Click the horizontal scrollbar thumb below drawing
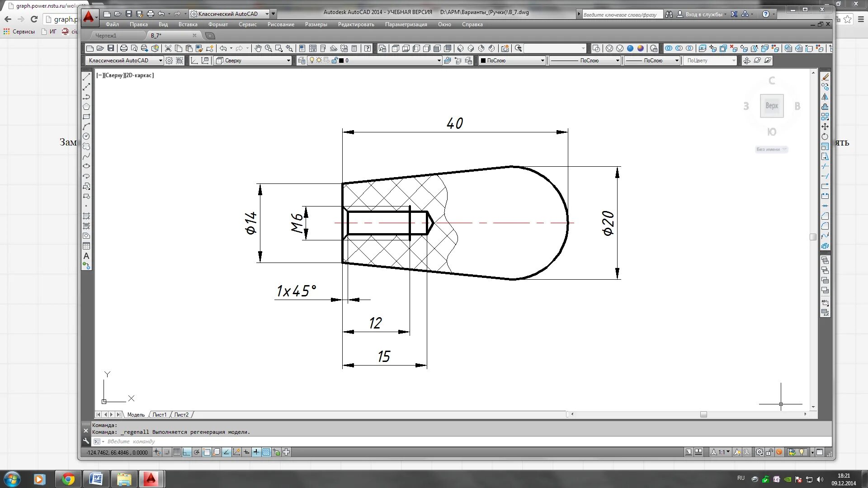The image size is (868, 488). 703,414
